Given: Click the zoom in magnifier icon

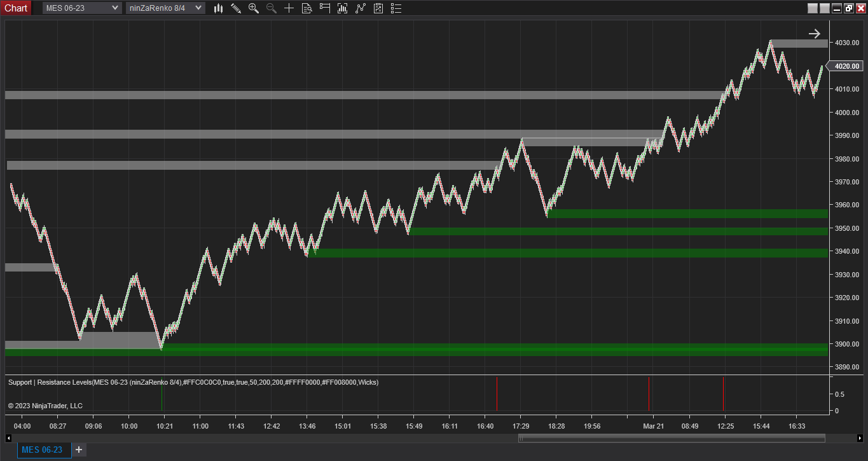Looking at the screenshot, I should point(254,8).
